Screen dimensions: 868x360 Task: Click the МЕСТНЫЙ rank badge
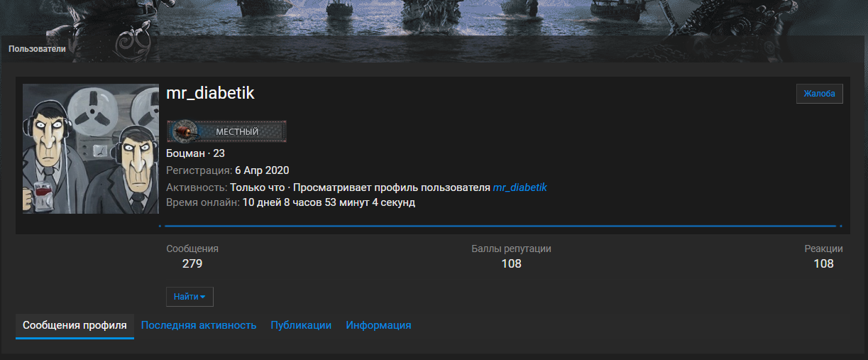point(226,131)
